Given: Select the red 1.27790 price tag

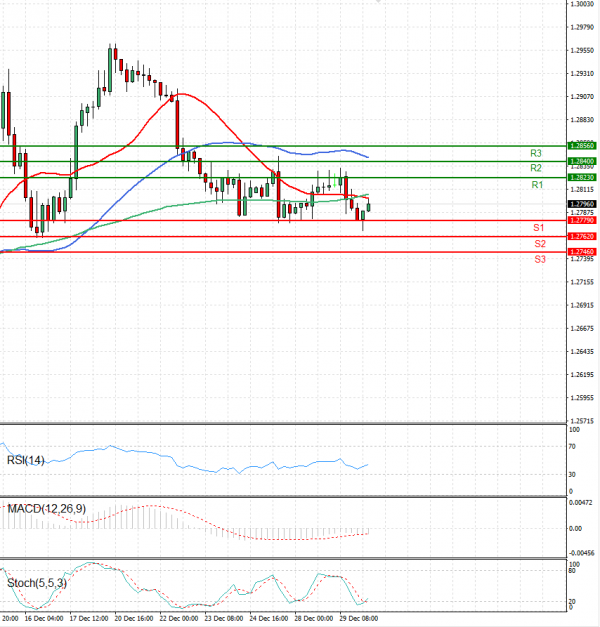Looking at the screenshot, I should [581, 220].
